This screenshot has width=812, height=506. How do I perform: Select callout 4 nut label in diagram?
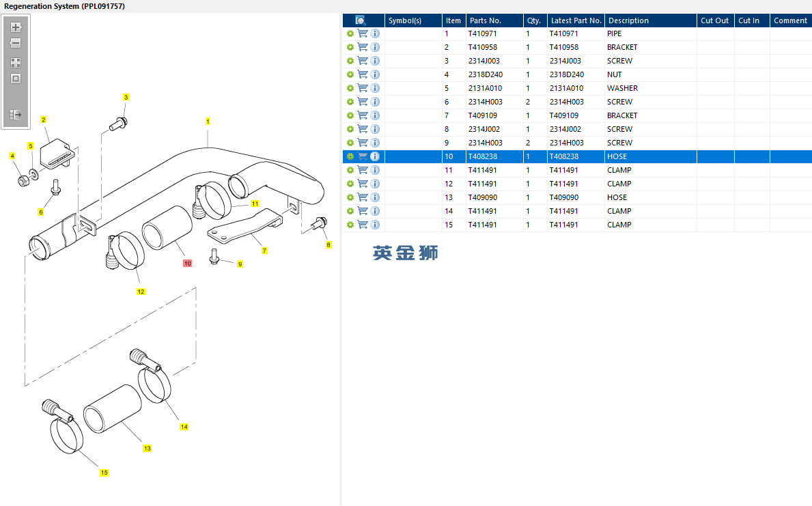pos(12,156)
